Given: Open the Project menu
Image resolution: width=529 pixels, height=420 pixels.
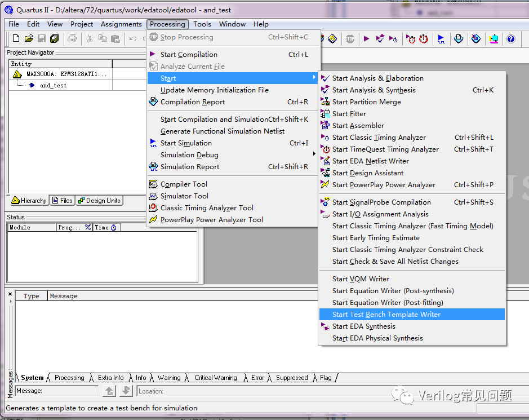Looking at the screenshot, I should pyautogui.click(x=82, y=24).
